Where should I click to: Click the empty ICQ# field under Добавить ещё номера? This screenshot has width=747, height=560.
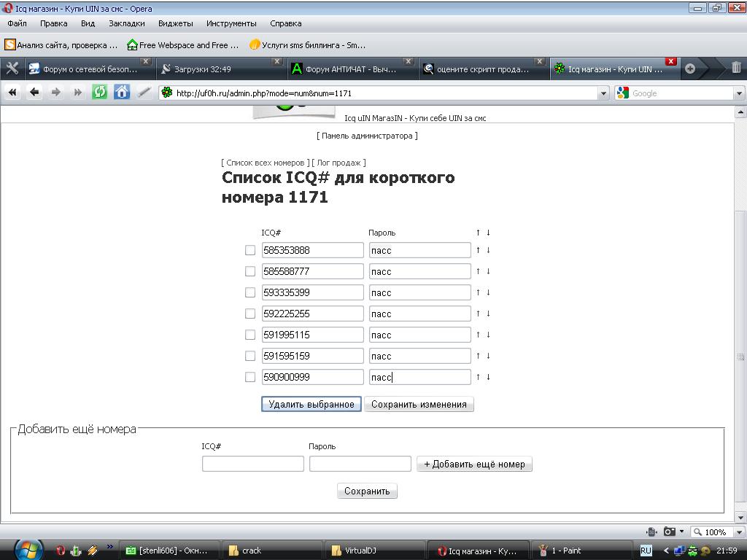pos(253,464)
